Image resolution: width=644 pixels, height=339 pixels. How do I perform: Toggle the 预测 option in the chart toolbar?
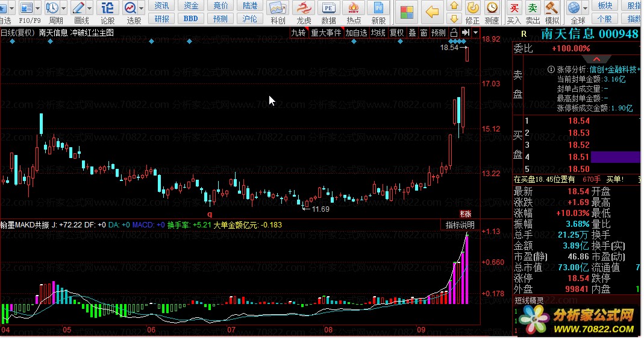coord(438,33)
